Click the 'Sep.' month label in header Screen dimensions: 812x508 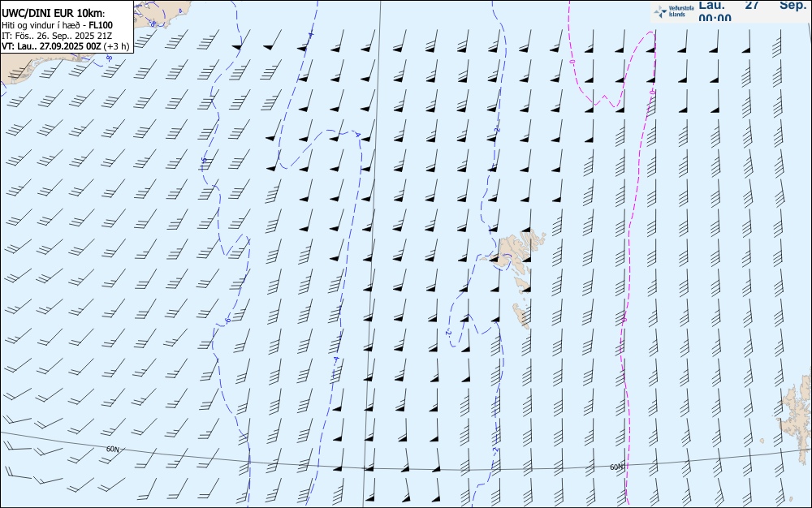pos(793,5)
